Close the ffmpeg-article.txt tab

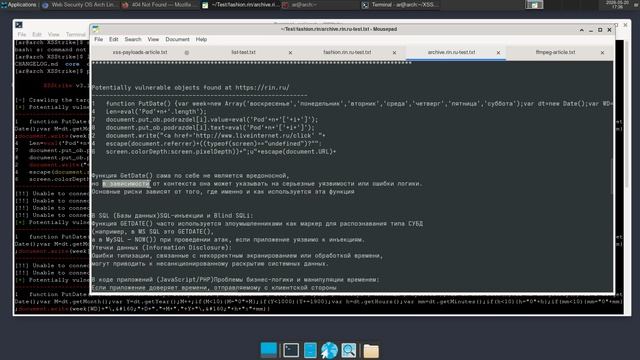602,53
